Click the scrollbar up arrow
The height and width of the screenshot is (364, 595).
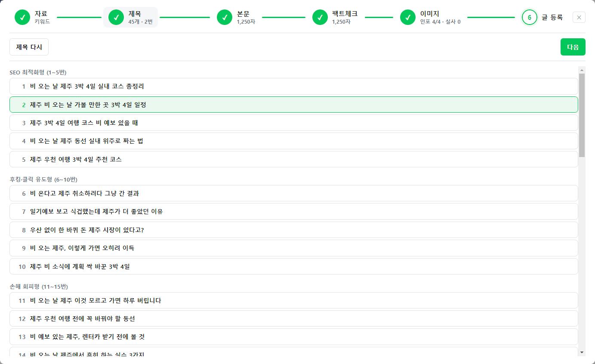coord(582,70)
